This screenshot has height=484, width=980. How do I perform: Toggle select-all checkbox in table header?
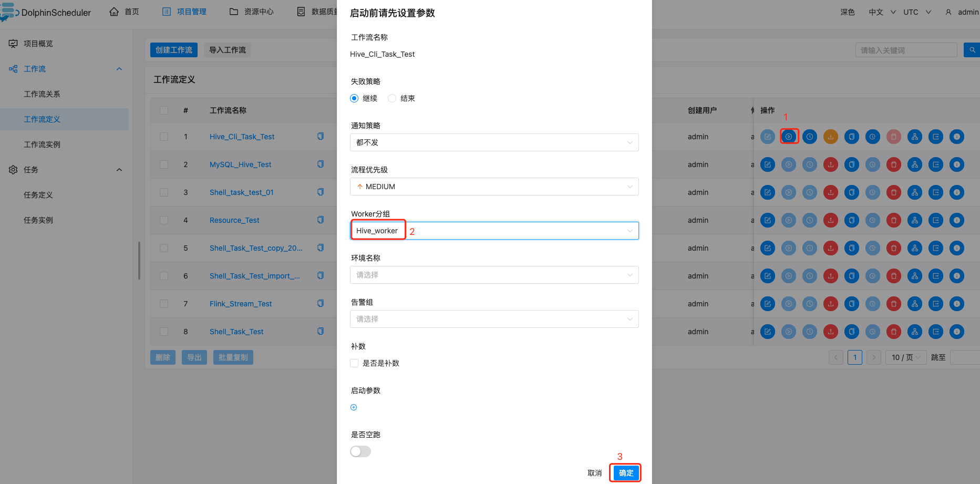[164, 110]
